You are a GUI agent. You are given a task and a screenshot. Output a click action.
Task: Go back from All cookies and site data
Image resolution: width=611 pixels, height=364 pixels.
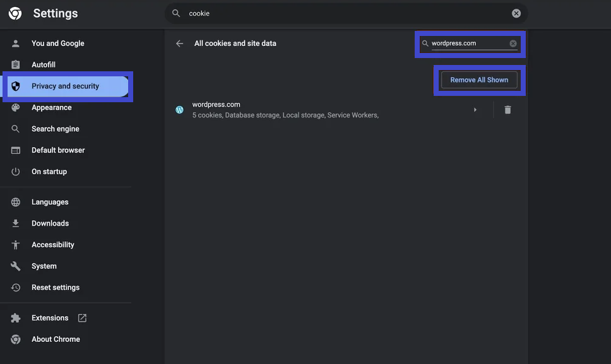pyautogui.click(x=180, y=44)
